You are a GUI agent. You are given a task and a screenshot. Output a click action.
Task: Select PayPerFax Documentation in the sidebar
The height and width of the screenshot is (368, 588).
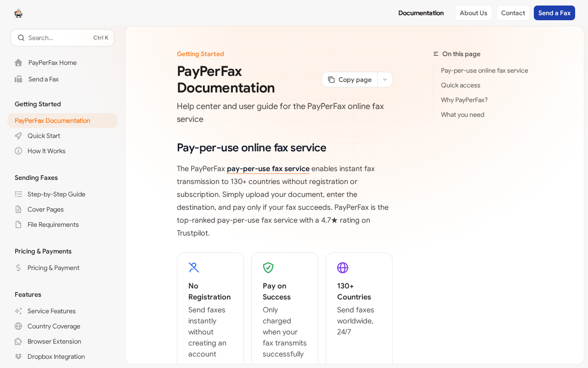[x=62, y=121]
